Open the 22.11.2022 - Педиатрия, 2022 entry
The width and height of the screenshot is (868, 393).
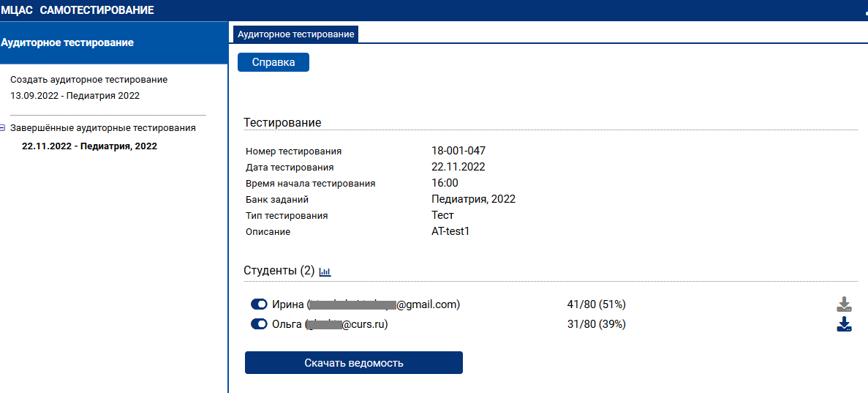89,146
